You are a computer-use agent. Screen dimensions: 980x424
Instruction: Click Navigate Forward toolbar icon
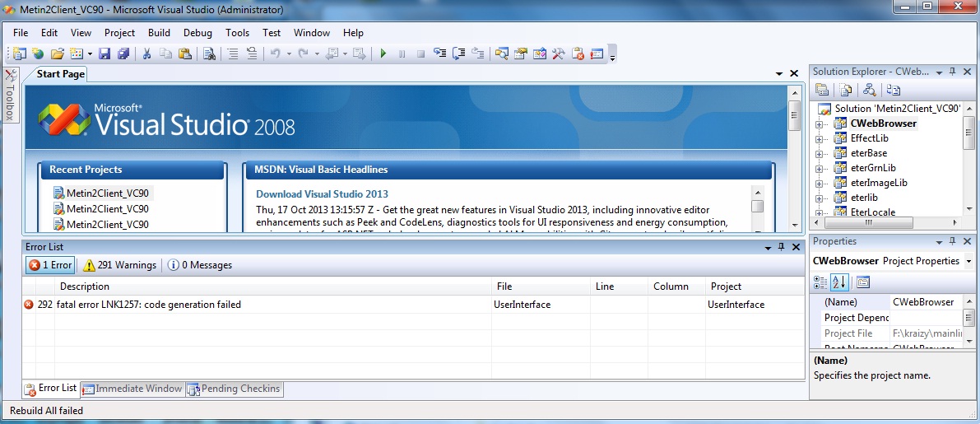(359, 54)
